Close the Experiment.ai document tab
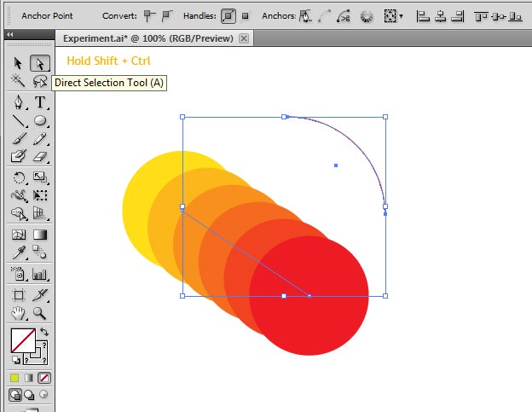The width and height of the screenshot is (532, 412). tap(244, 38)
